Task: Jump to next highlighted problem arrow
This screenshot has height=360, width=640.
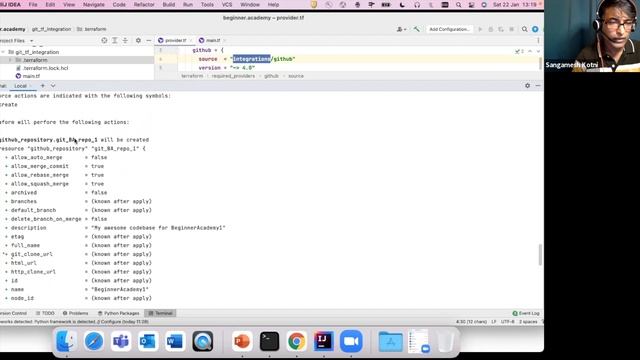Action: pyautogui.click(x=538, y=51)
